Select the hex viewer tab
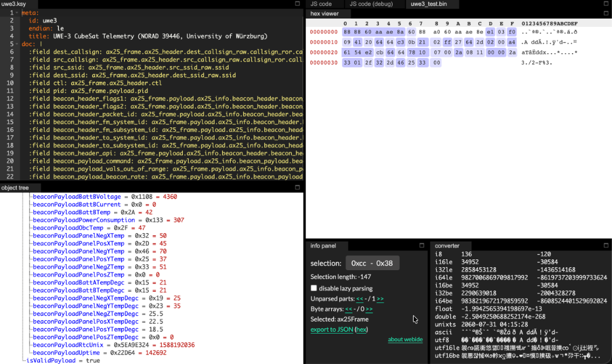 pyautogui.click(x=325, y=14)
